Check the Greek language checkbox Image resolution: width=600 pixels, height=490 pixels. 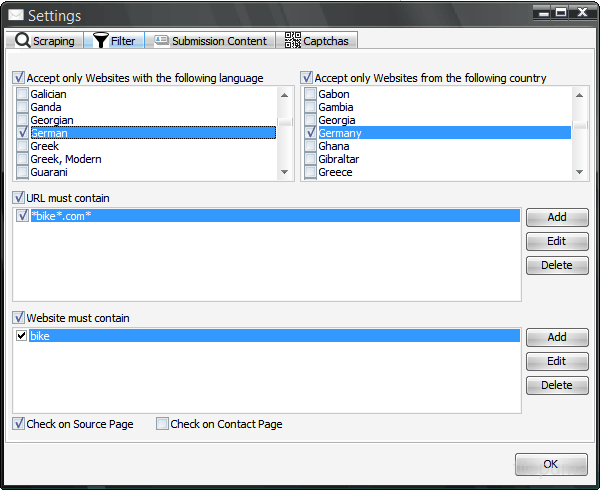tap(22, 146)
